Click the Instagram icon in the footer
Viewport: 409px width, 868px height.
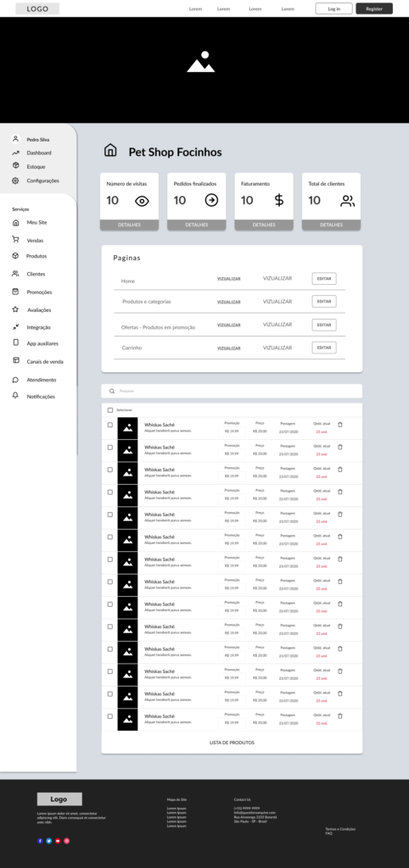[x=66, y=841]
